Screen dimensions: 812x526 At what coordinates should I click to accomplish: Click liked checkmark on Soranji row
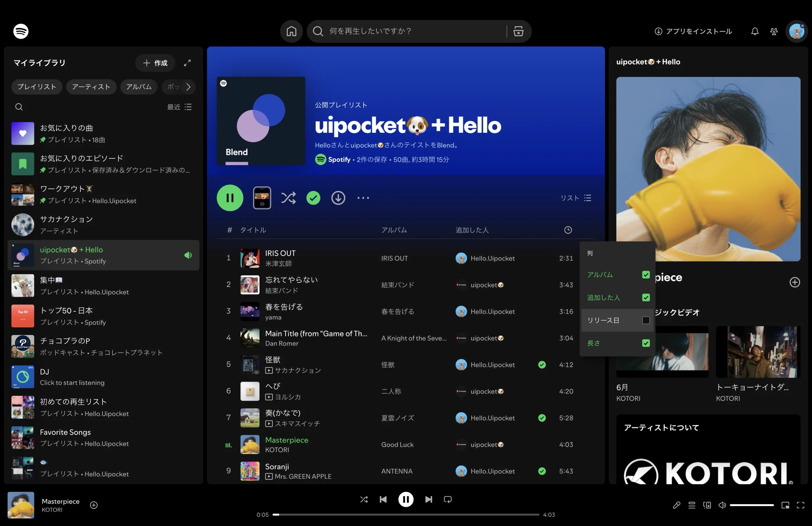542,471
